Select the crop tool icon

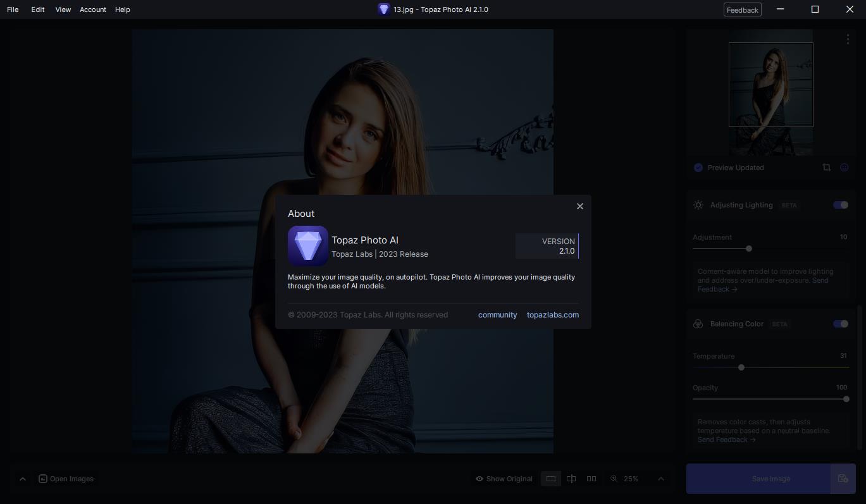click(826, 168)
